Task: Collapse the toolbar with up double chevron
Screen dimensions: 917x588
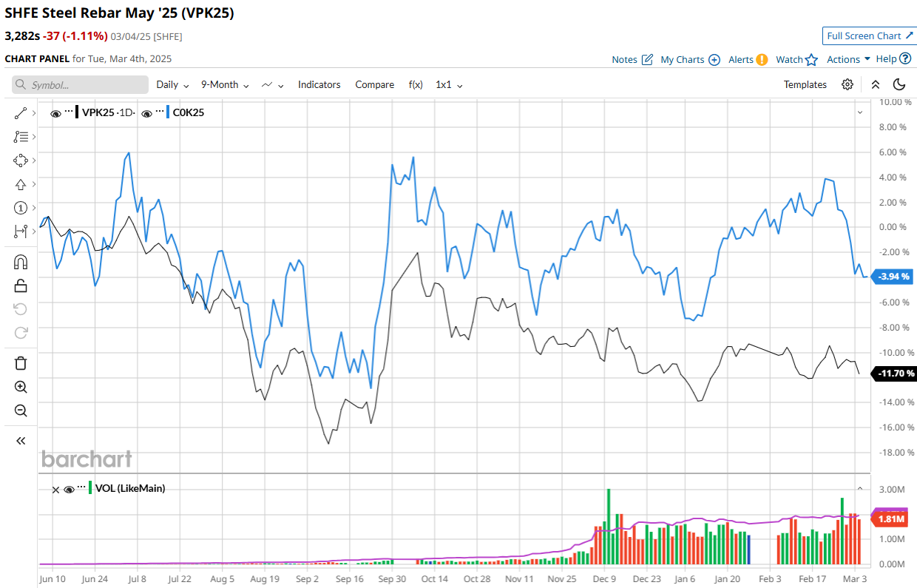Action: pos(876,84)
